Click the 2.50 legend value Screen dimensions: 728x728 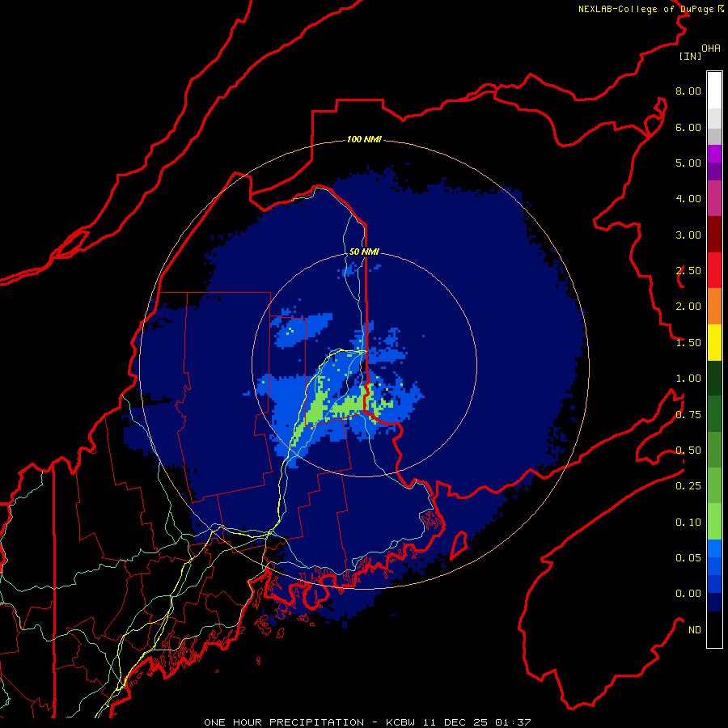[x=688, y=271]
